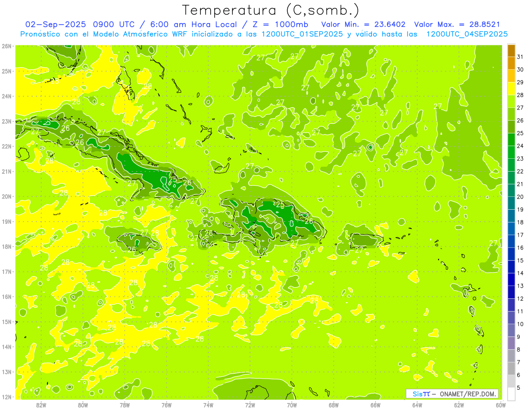Click the "Valor Max. = 28.8521" readout

point(457,24)
